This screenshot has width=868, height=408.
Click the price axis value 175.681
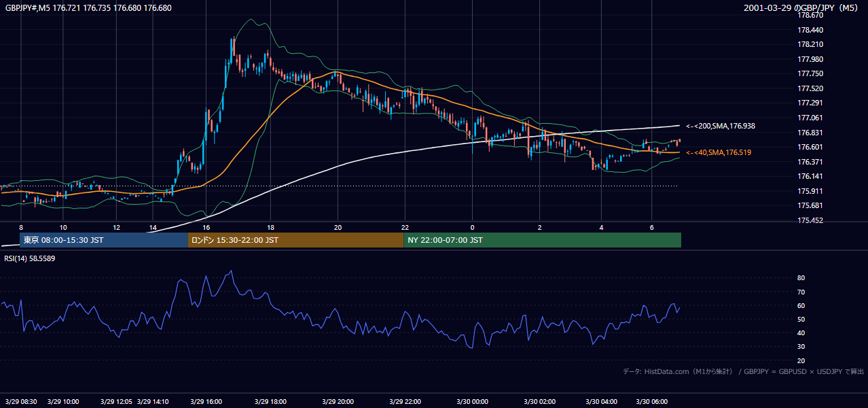coord(810,206)
